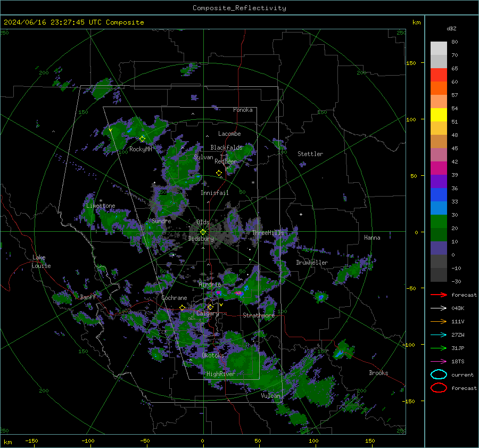Click the orange swatch below 60 dBZ

click(439, 88)
